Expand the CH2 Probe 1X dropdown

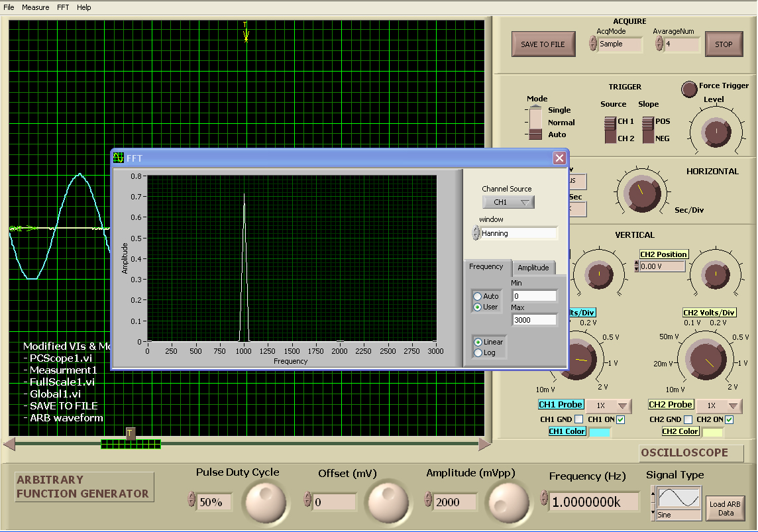(719, 405)
